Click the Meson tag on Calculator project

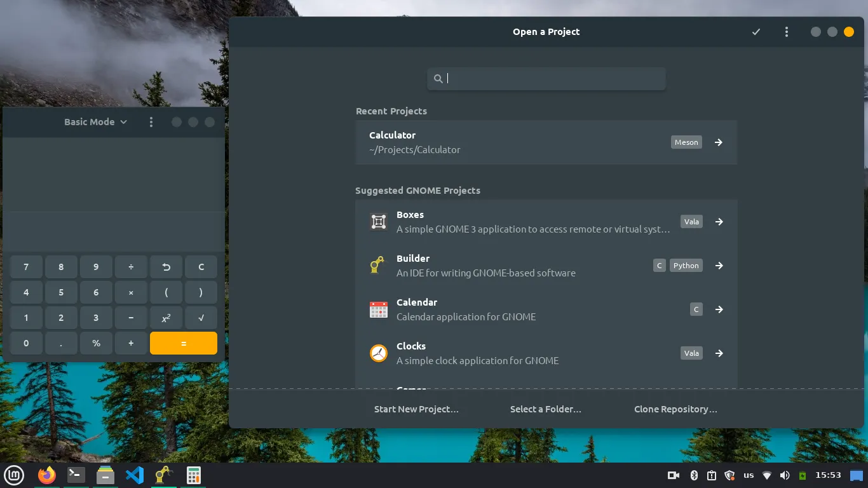pos(686,142)
